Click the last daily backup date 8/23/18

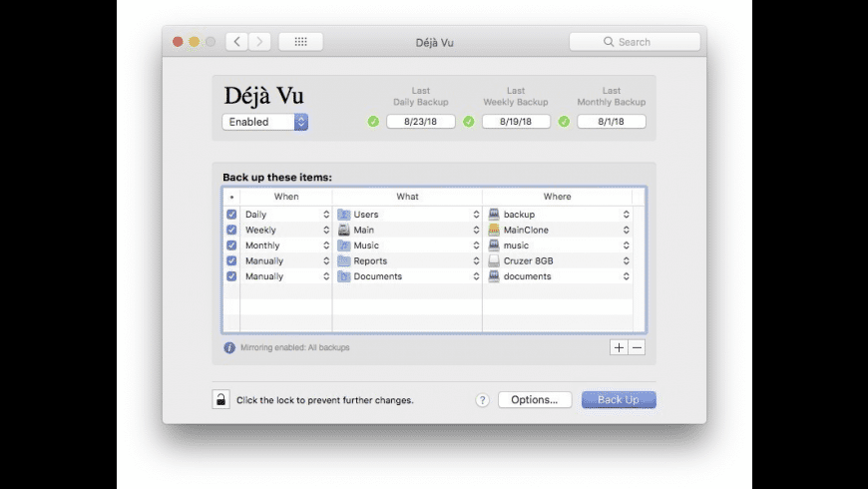coord(421,122)
